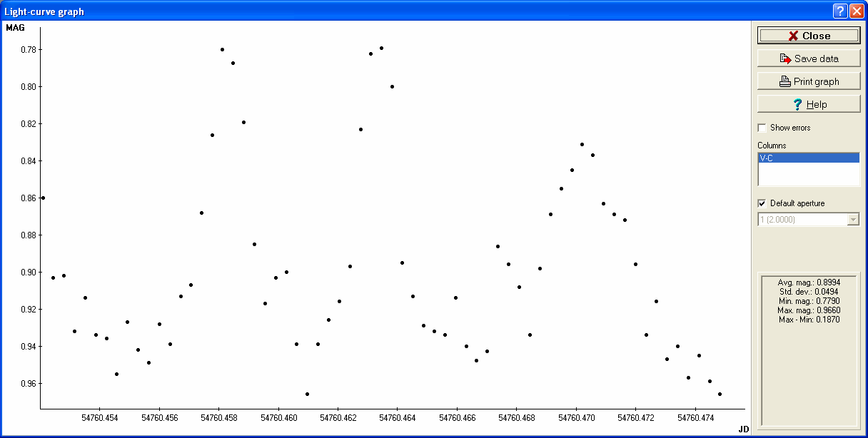Pick the final rightmost data point
868x438 pixels.
[720, 394]
